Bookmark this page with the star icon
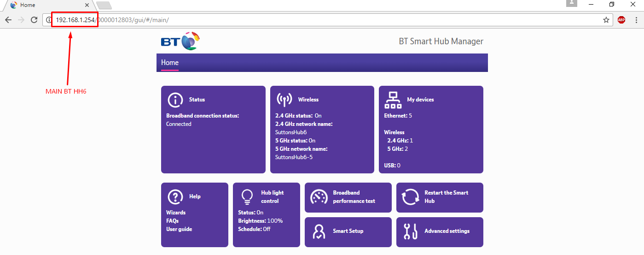The image size is (644, 255). (x=606, y=20)
